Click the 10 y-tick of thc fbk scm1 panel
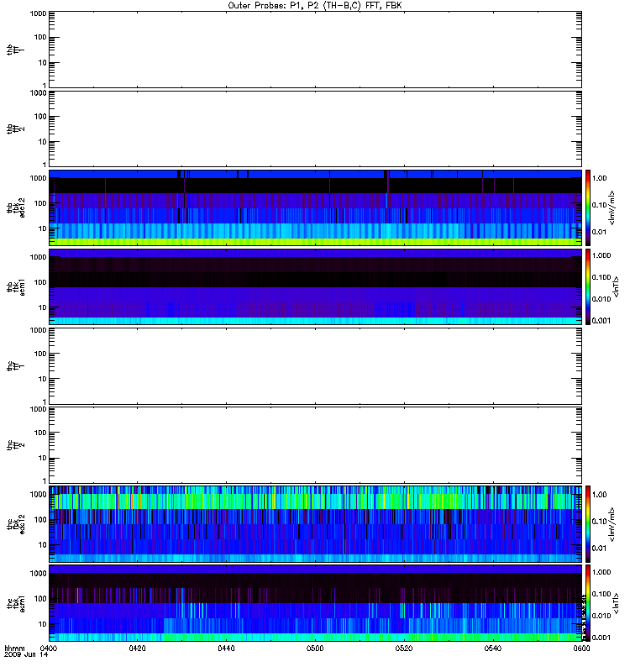630x672 pixels. coord(43,624)
